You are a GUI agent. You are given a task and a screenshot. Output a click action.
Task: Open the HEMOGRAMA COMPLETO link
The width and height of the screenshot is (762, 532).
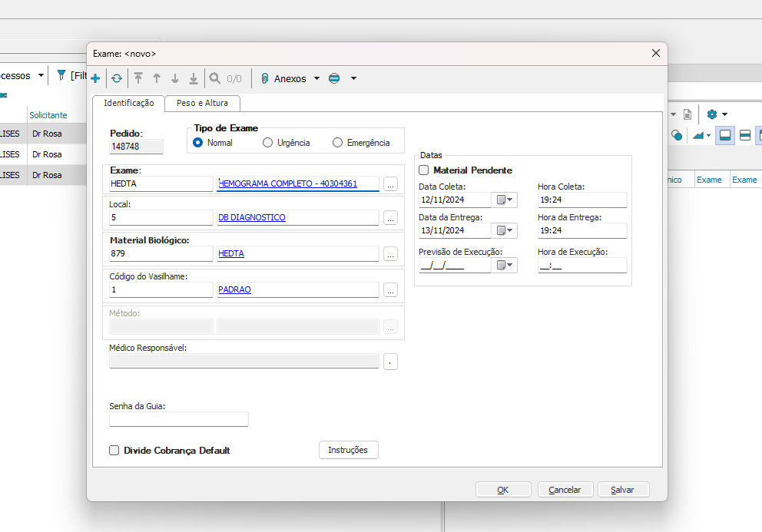[x=287, y=183]
